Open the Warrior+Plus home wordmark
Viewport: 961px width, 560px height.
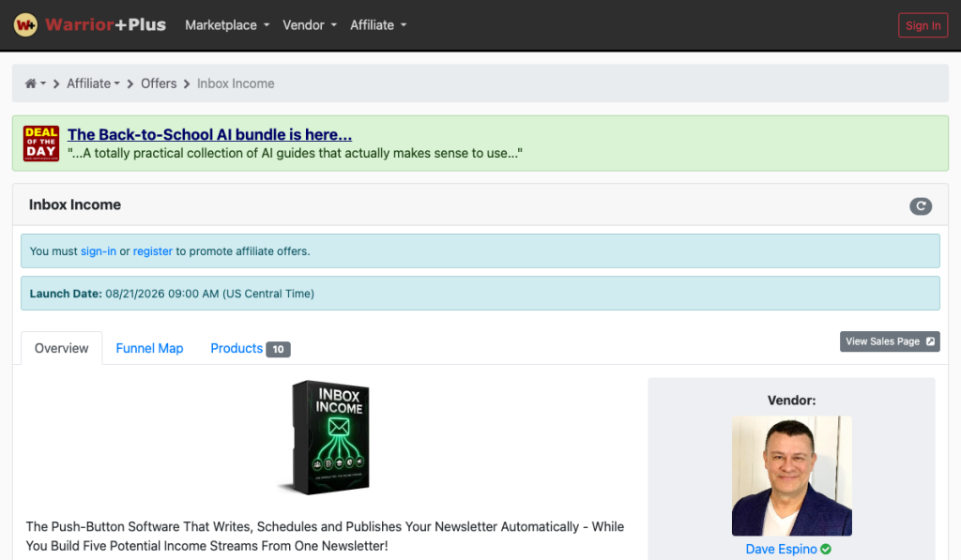coord(105,24)
